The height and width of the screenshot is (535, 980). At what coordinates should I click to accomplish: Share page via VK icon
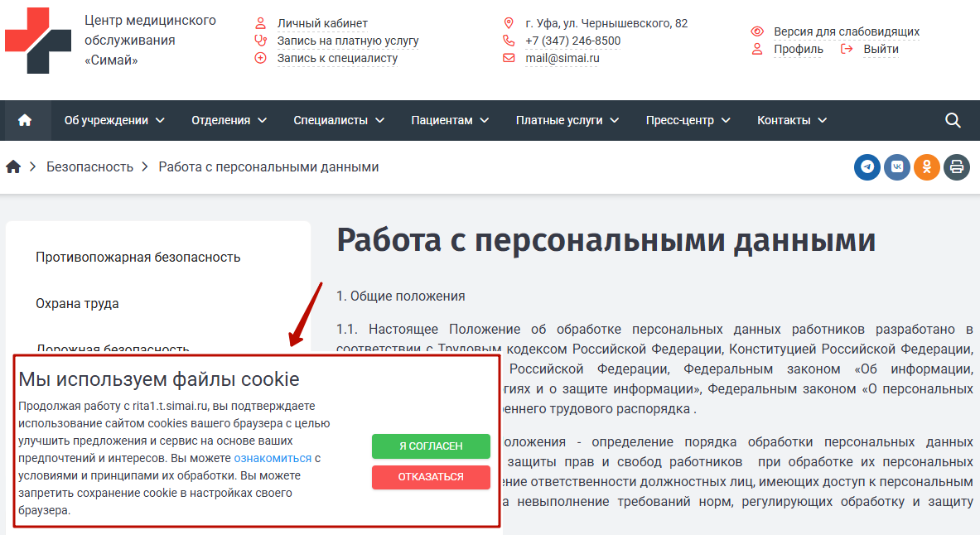click(x=897, y=167)
